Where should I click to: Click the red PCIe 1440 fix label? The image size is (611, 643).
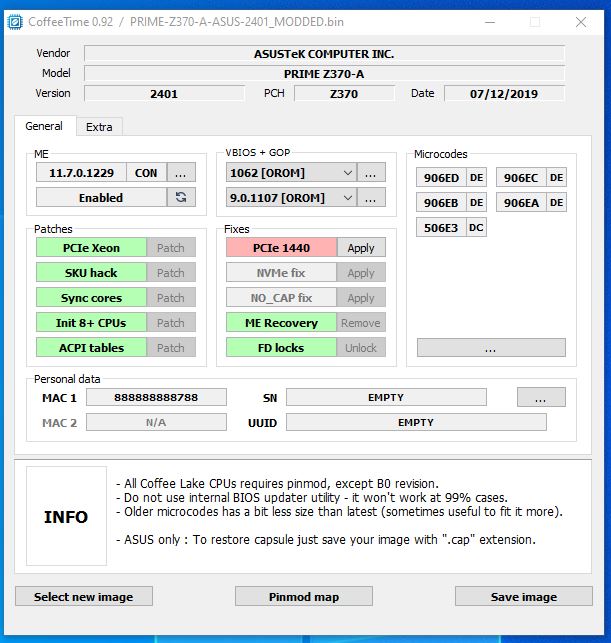(x=281, y=248)
